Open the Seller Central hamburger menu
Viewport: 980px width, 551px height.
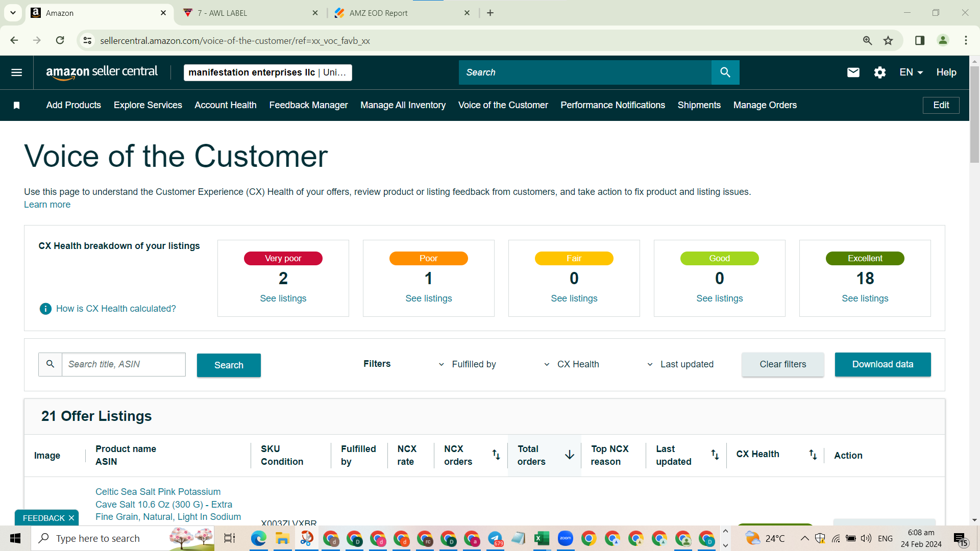[16, 72]
